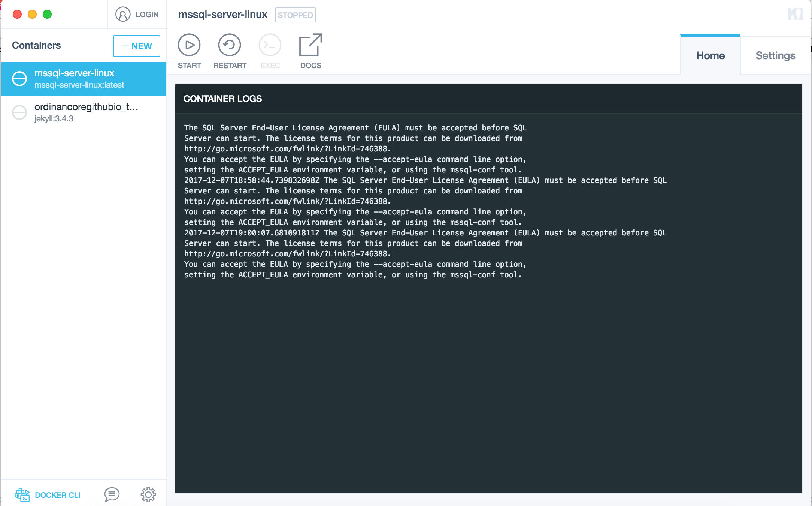Click the mssql-server-linux title heading
The height and width of the screenshot is (506, 812).
click(x=222, y=15)
